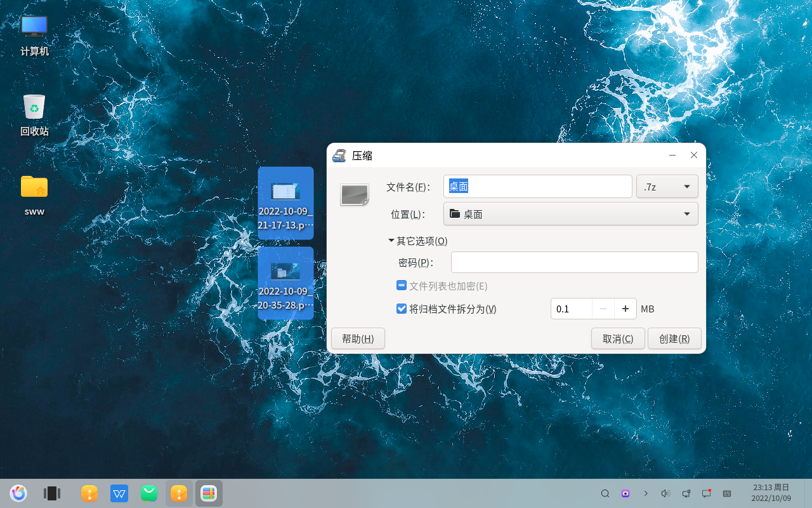The width and height of the screenshot is (812, 508).
Task: Select the 2022-10-09_21-17-13 image file
Action: pos(285,203)
